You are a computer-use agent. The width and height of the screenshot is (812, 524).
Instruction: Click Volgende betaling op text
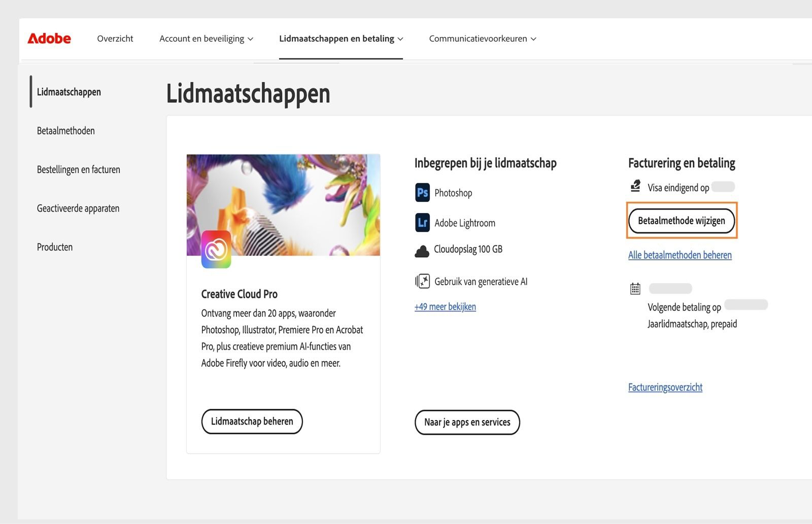[x=684, y=307]
